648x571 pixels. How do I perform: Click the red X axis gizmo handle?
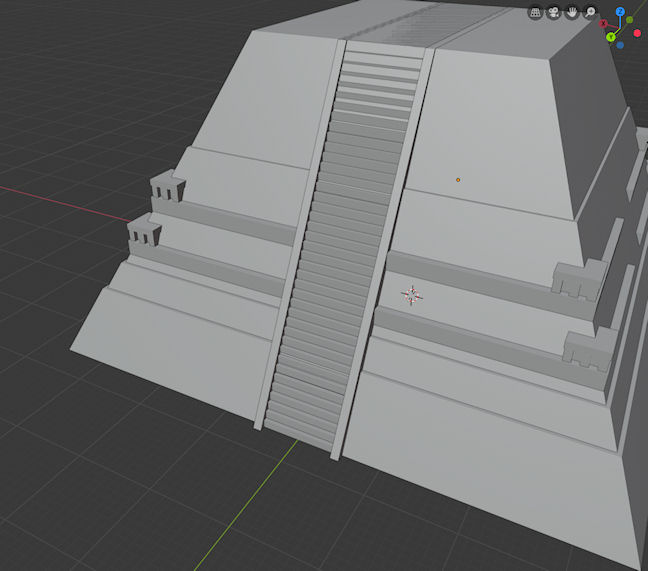coord(604,23)
